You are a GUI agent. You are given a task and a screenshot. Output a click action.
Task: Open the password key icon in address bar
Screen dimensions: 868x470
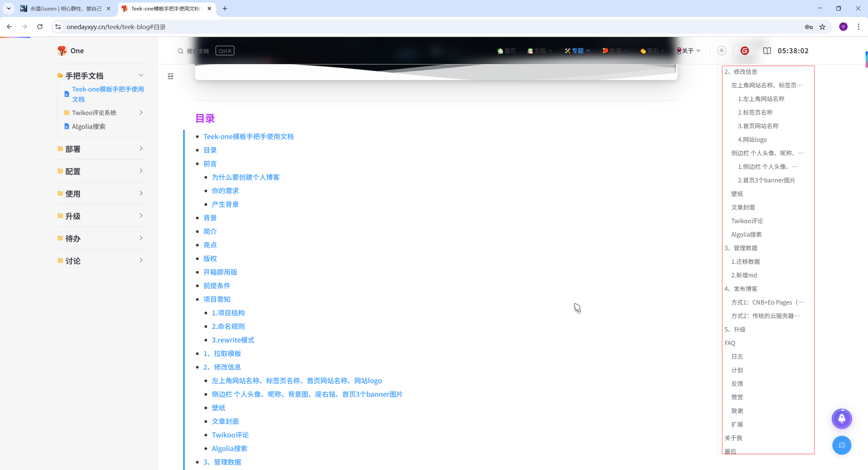pyautogui.click(x=809, y=27)
